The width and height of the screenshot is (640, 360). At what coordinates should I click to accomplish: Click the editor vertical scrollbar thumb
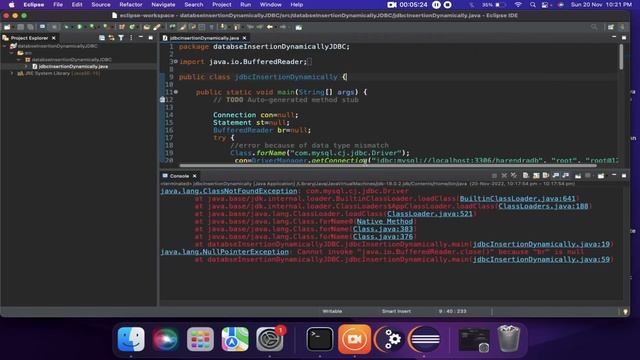click(621, 57)
